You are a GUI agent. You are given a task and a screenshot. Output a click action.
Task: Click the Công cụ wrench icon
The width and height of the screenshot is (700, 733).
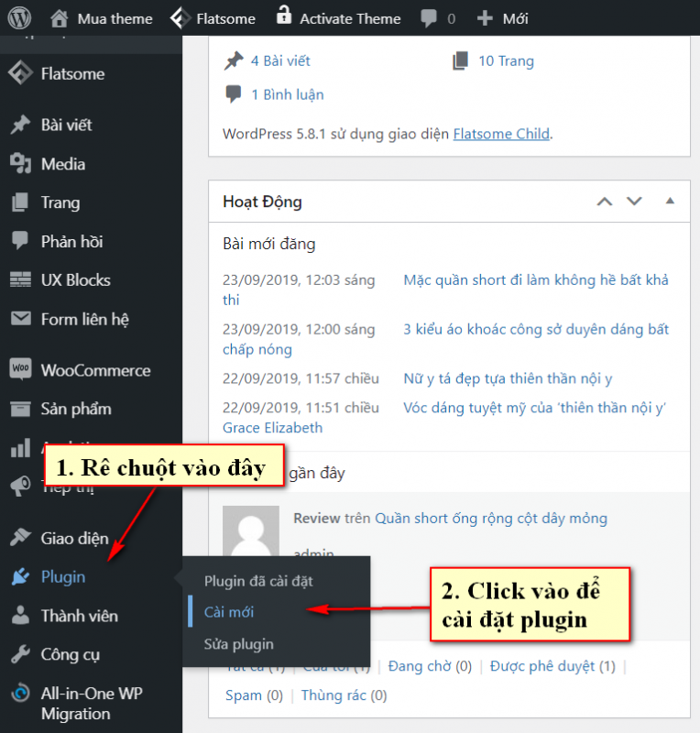[20, 654]
